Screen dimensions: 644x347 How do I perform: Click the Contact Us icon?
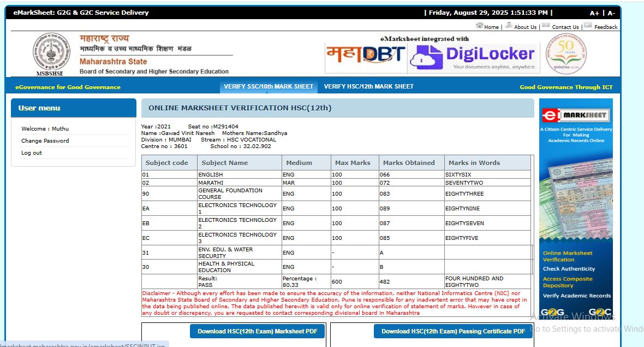pyautogui.click(x=546, y=25)
